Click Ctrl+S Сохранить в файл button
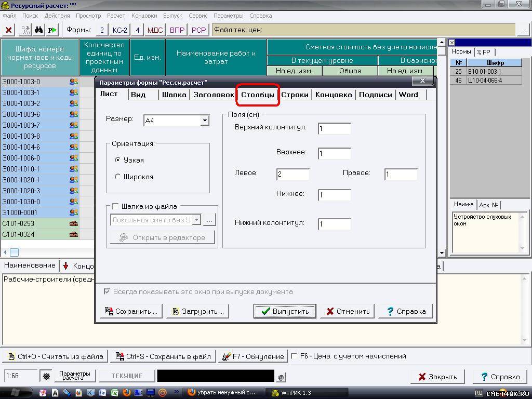The width and height of the screenshot is (532, 399). point(163,356)
